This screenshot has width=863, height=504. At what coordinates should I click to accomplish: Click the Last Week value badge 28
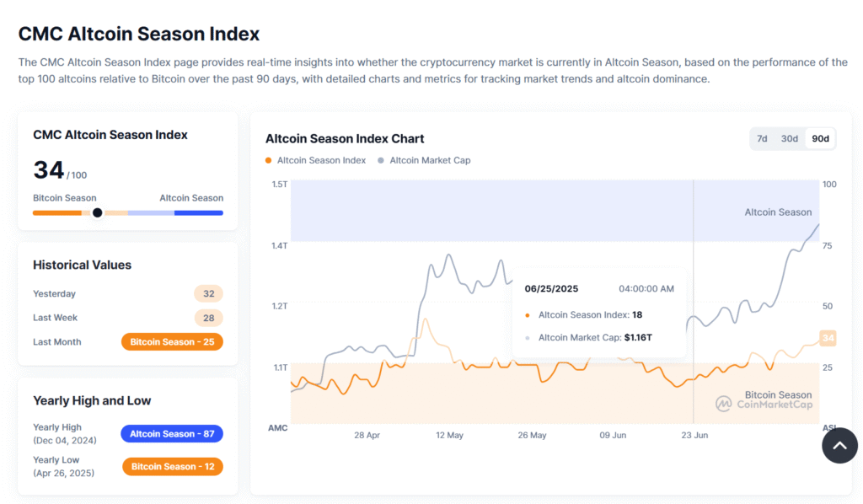209,318
